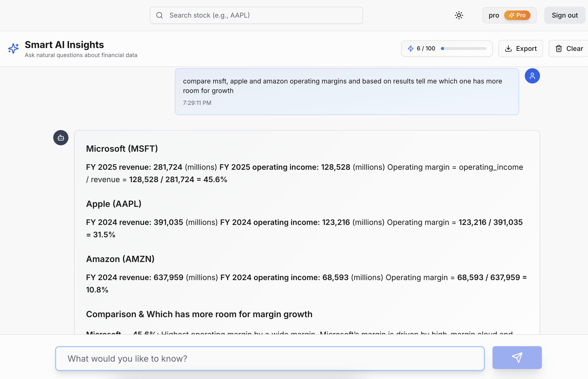
Task: Click the download icon on Export button
Action: coord(509,49)
